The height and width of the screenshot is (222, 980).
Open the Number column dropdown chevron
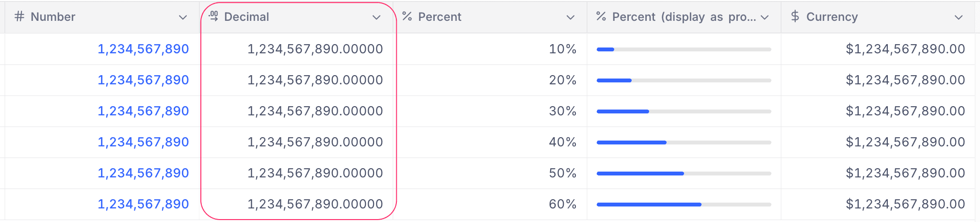(183, 17)
